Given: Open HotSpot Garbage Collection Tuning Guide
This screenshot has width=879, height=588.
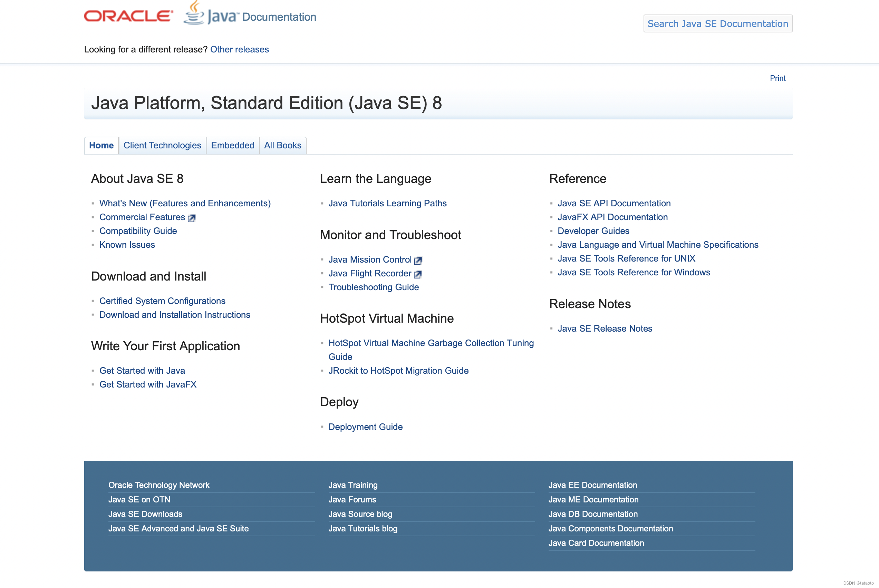Looking at the screenshot, I should [x=431, y=350].
